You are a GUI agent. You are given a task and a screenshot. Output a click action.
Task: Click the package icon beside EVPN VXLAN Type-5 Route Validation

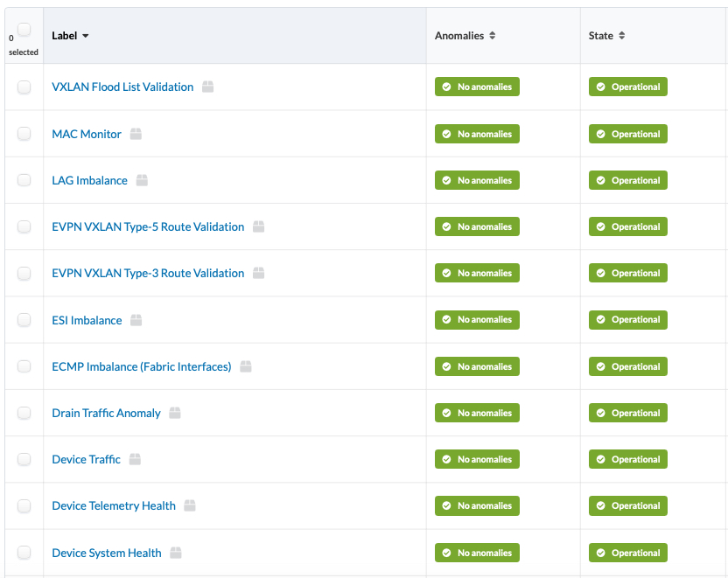click(x=259, y=226)
